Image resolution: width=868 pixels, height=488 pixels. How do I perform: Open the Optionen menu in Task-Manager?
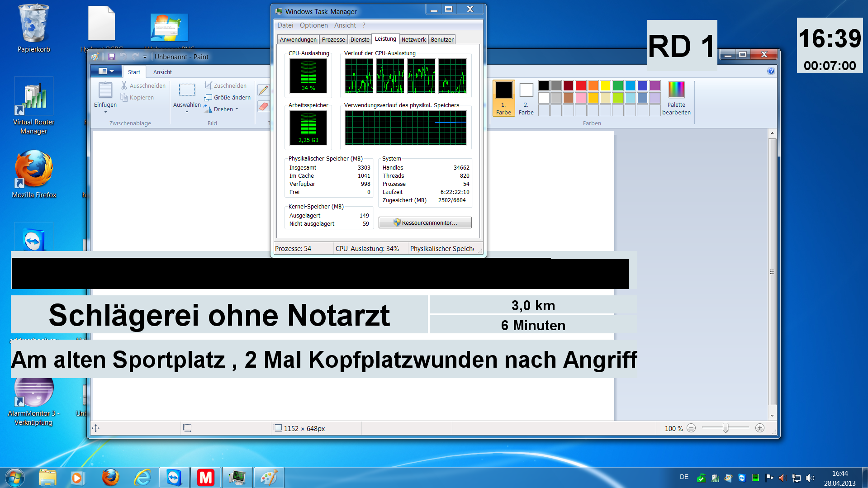tap(313, 25)
